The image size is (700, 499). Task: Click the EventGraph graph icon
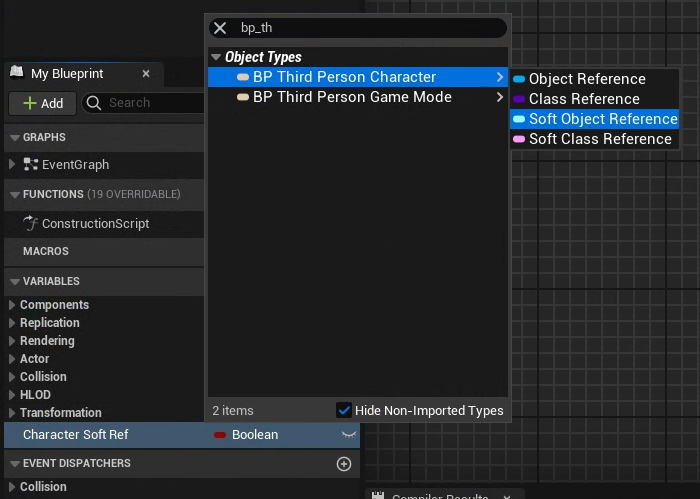(30, 164)
